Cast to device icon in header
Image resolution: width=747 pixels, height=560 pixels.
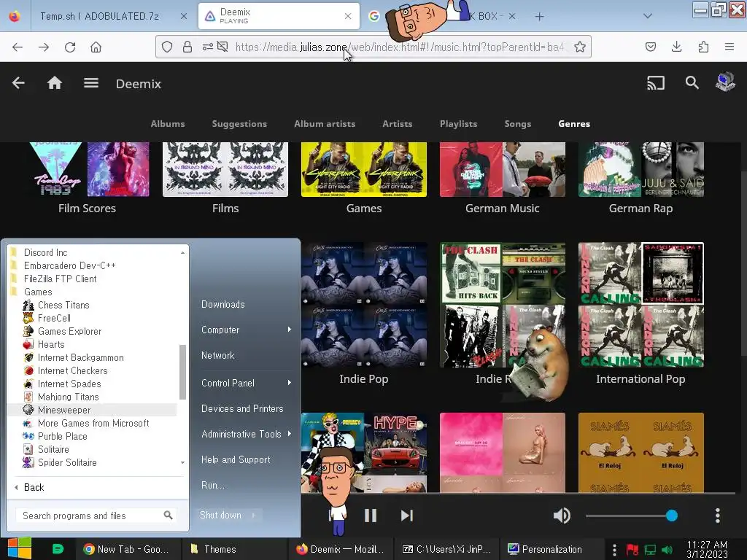click(x=656, y=83)
